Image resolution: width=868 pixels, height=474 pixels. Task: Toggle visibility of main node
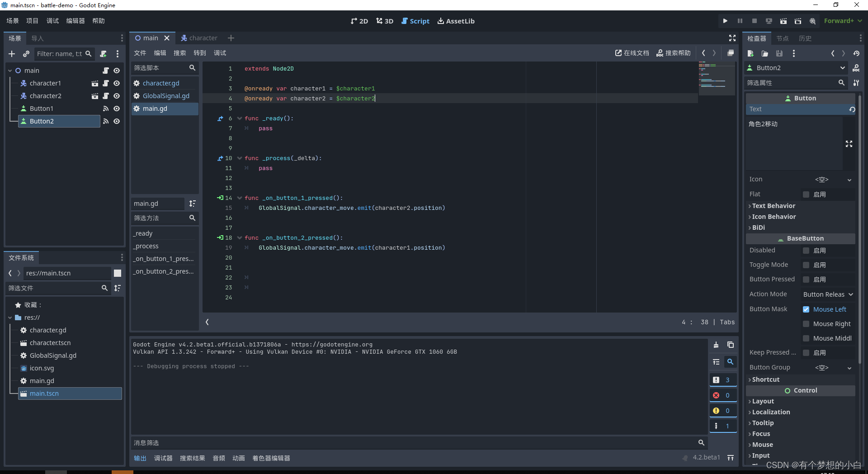(117, 71)
